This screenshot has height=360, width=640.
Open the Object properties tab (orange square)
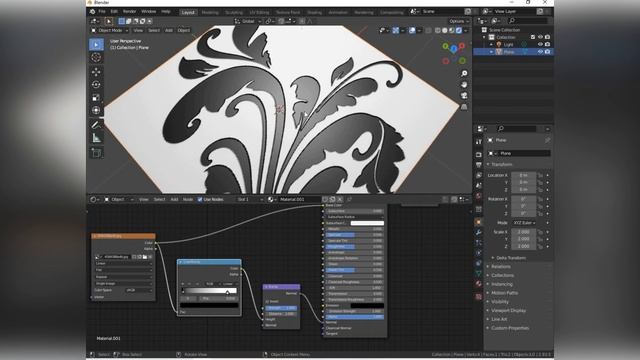(x=479, y=222)
